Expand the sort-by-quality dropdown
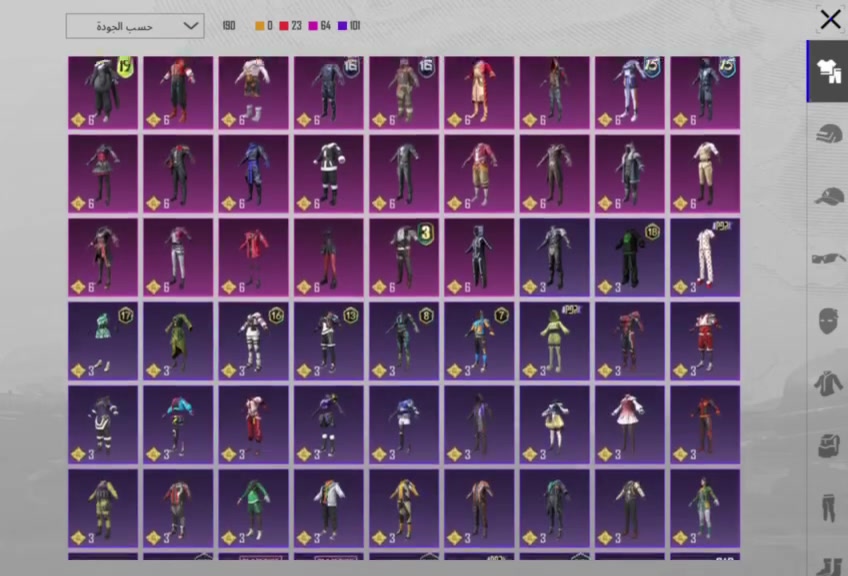The height and width of the screenshot is (576, 848). pyautogui.click(x=135, y=26)
